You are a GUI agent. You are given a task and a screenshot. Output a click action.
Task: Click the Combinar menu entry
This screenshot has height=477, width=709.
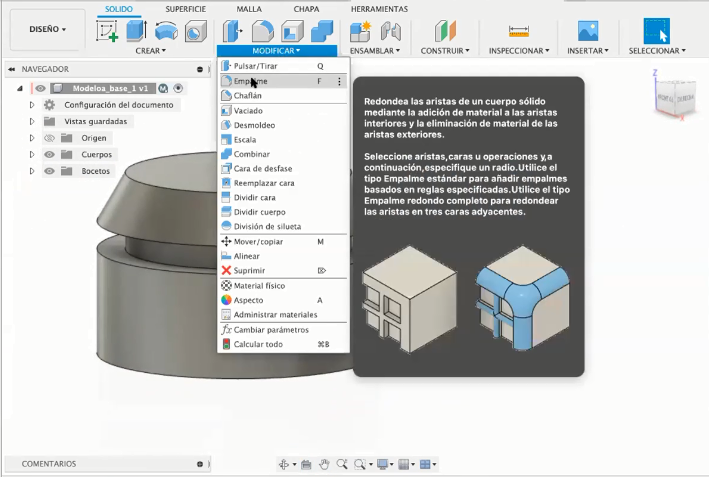point(250,154)
